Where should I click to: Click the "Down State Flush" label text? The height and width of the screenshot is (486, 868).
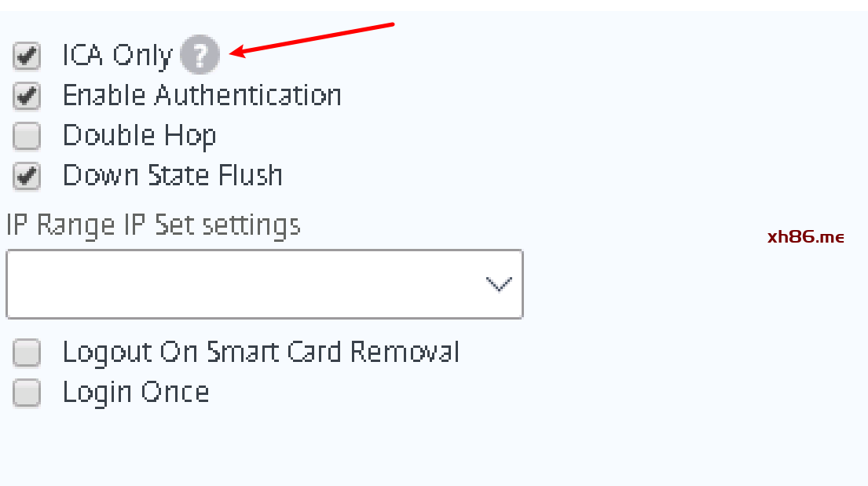tap(172, 175)
